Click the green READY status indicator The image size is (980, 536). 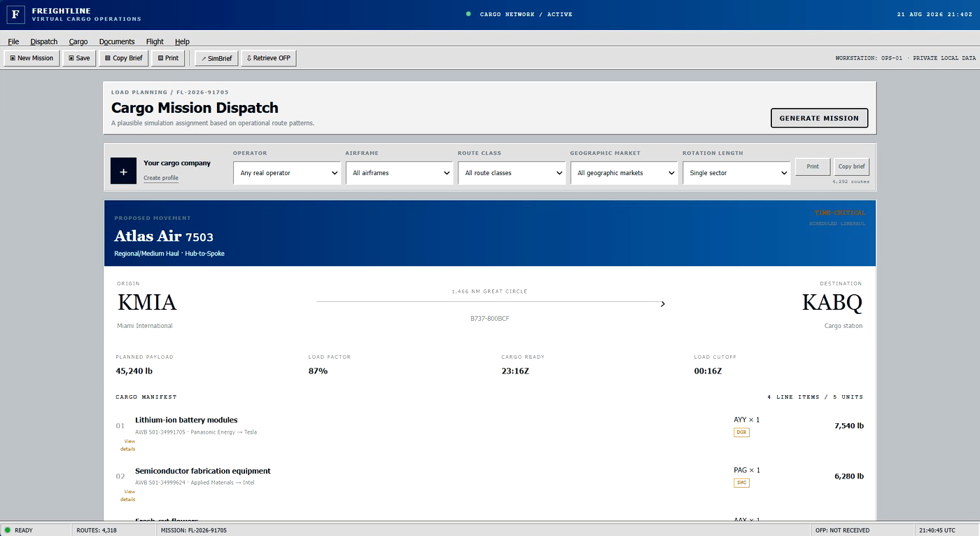(x=8, y=530)
